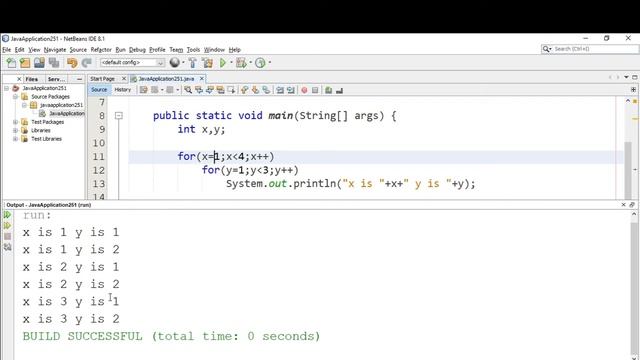Switch to the Files panel tab
The image size is (640, 360).
pos(31,79)
